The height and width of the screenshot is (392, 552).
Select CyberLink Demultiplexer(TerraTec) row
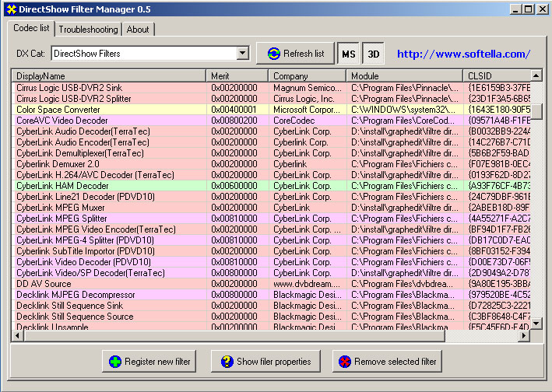(x=271, y=153)
